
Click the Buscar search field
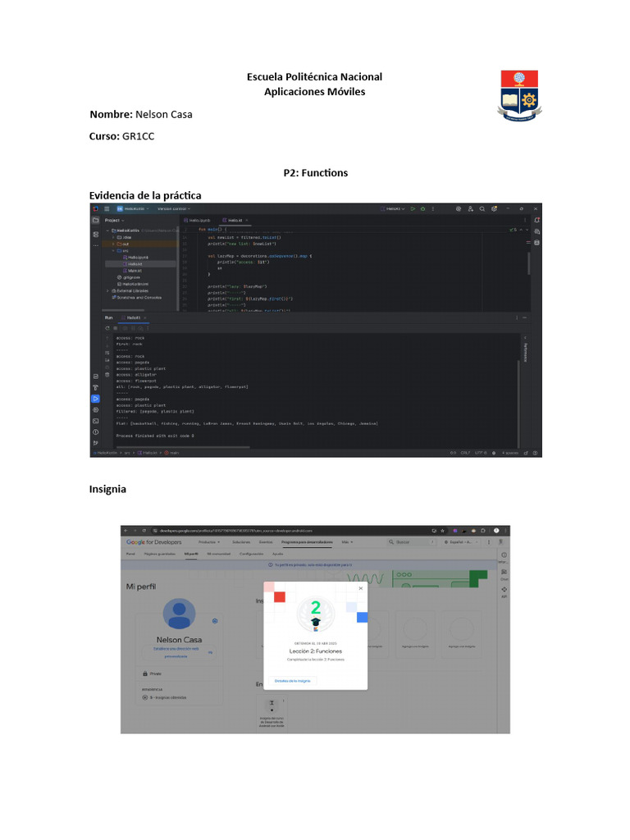click(410, 542)
